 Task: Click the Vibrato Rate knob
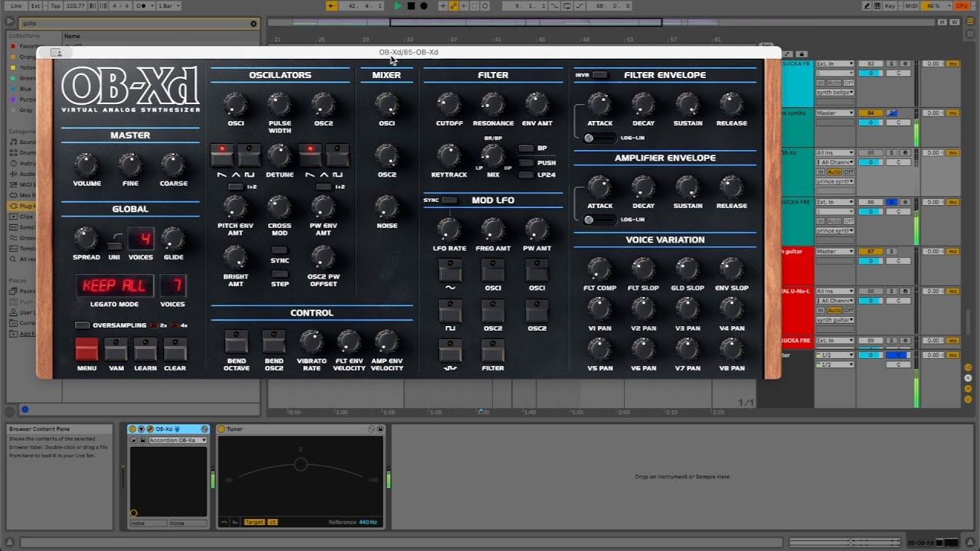tap(311, 341)
